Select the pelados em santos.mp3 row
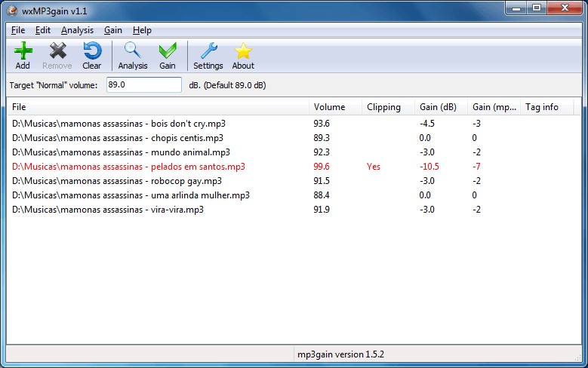This screenshot has height=368, width=588. (128, 167)
